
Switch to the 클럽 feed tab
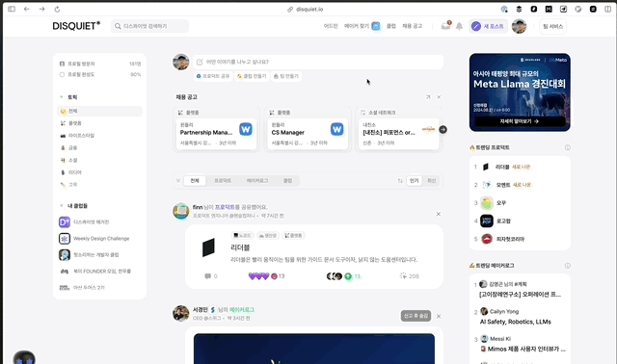pyautogui.click(x=287, y=181)
